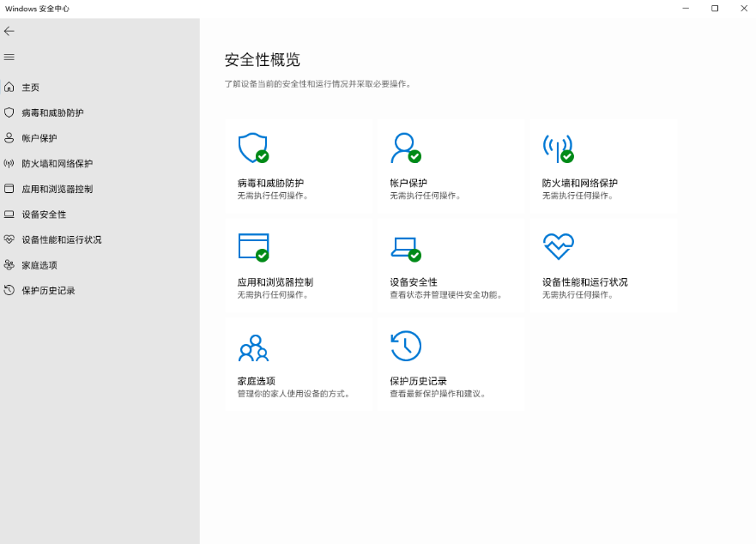The image size is (756, 544).
Task: Collapse the navigation with hamburger icon
Action: point(9,57)
